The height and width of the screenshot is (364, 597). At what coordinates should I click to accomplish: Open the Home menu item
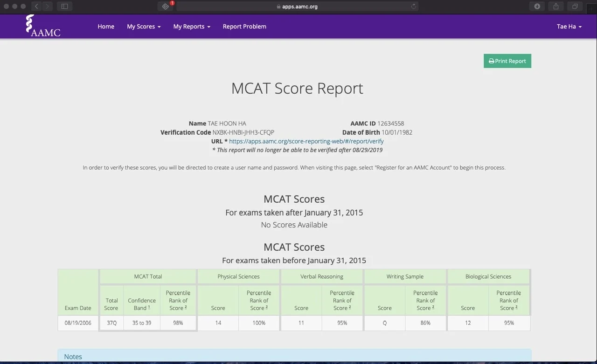106,27
